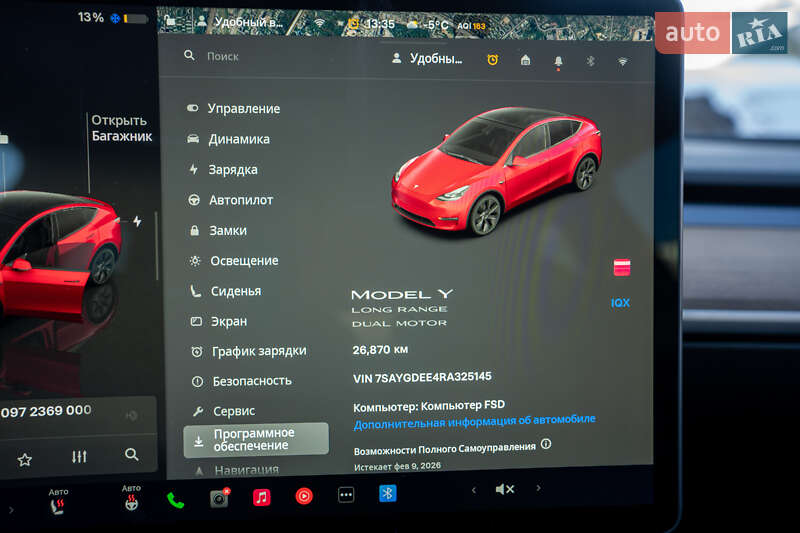Tap the MODEL Y title text
800x533 pixels.
coord(402,295)
